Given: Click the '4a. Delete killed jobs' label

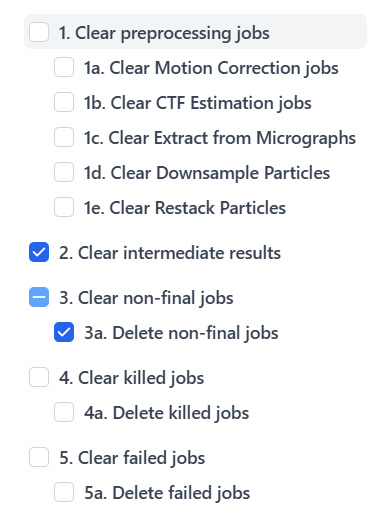Looking at the screenshot, I should click(x=167, y=413).
